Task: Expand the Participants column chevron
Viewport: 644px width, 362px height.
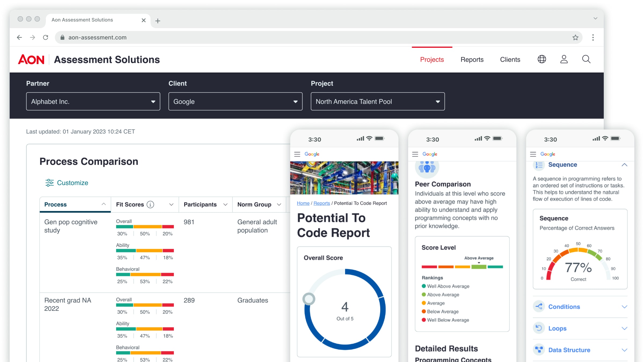Action: point(225,205)
